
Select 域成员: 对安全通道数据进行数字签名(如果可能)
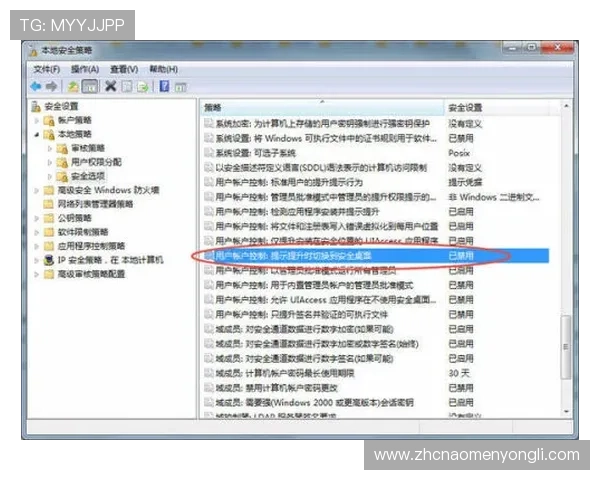376,358
